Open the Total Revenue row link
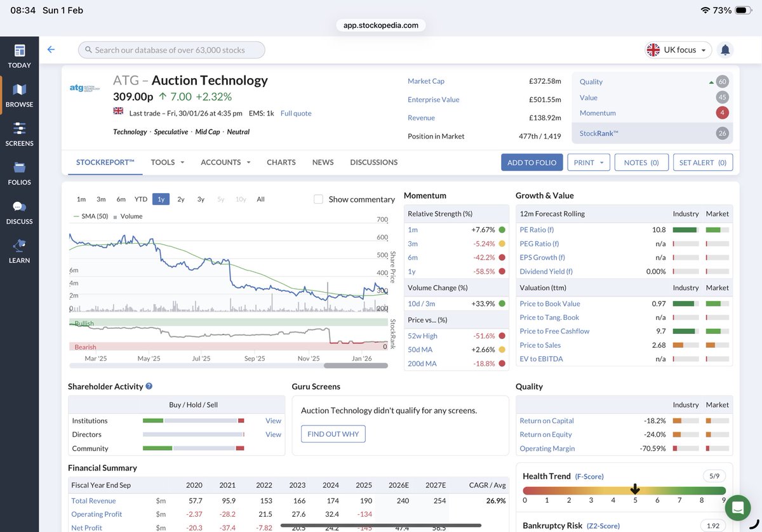The image size is (762, 532). 93,501
